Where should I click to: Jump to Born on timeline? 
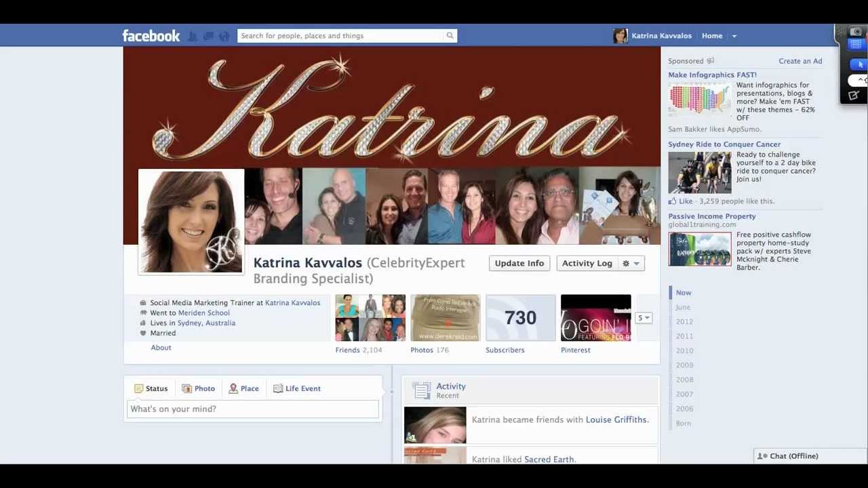tap(683, 424)
